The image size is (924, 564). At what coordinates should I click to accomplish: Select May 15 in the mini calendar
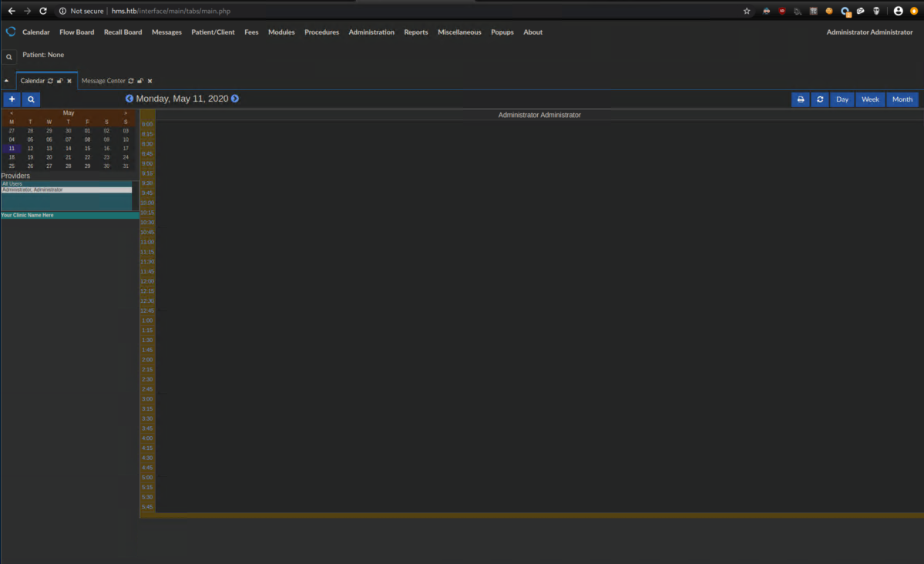87,148
